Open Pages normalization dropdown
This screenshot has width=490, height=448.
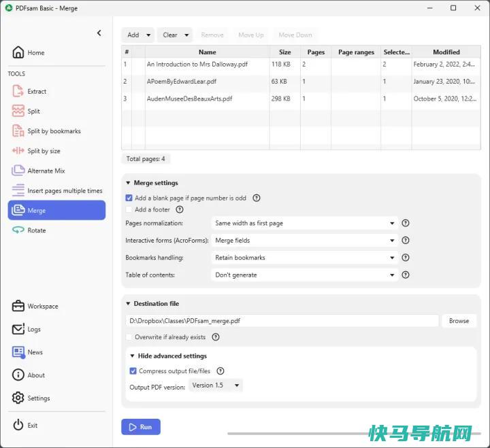pyautogui.click(x=305, y=223)
